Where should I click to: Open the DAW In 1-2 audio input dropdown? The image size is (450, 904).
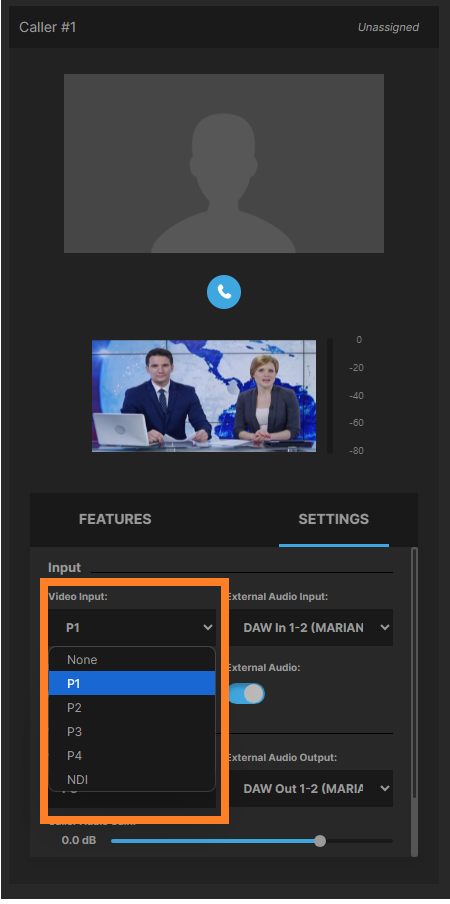311,627
